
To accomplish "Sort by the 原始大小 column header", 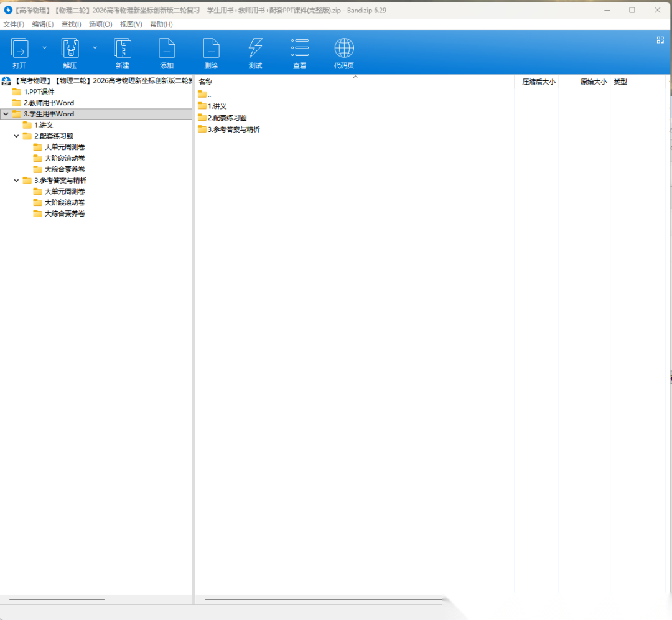I will tap(593, 82).
